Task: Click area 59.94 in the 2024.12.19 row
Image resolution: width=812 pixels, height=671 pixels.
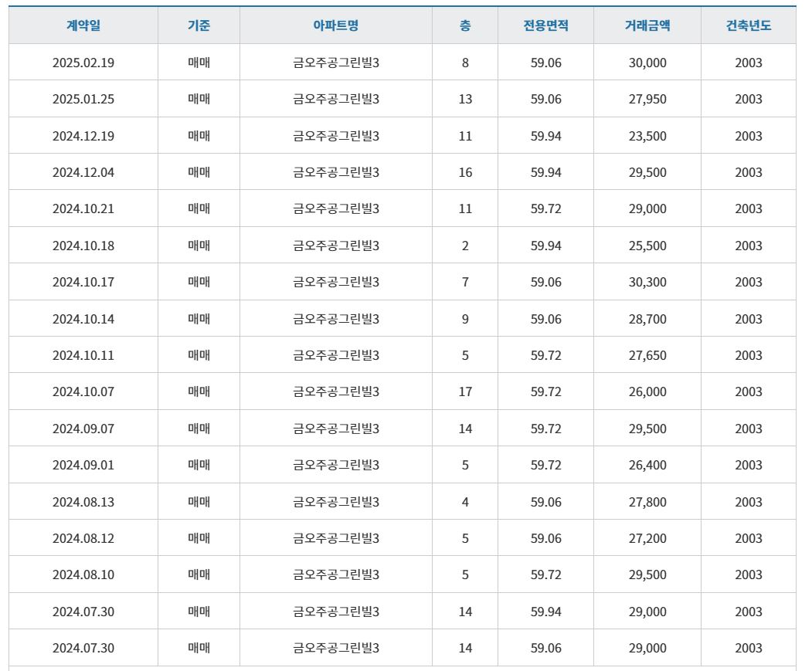Action: (545, 136)
